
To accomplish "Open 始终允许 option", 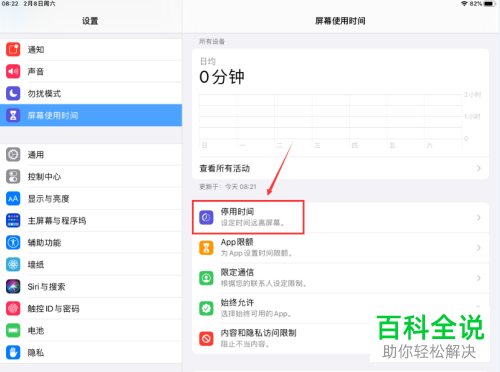I will (x=340, y=308).
